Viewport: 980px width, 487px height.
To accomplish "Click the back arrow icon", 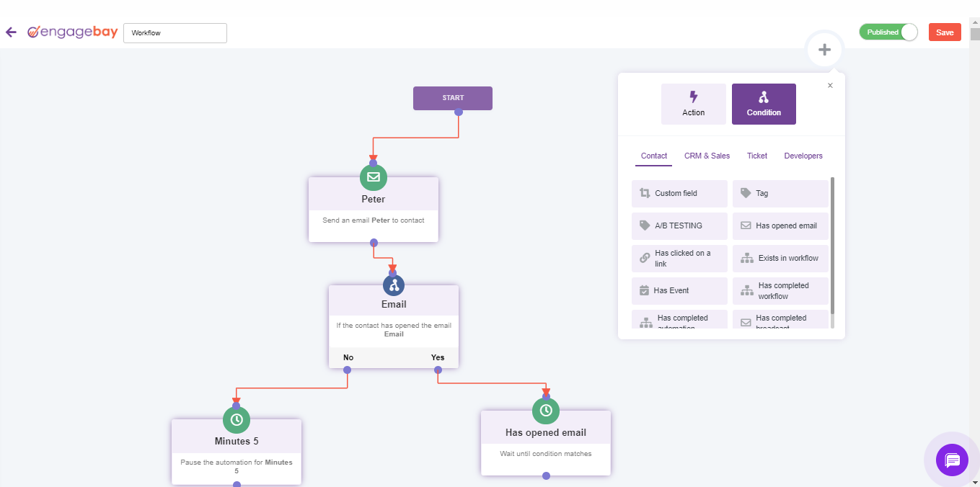I will 11,32.
